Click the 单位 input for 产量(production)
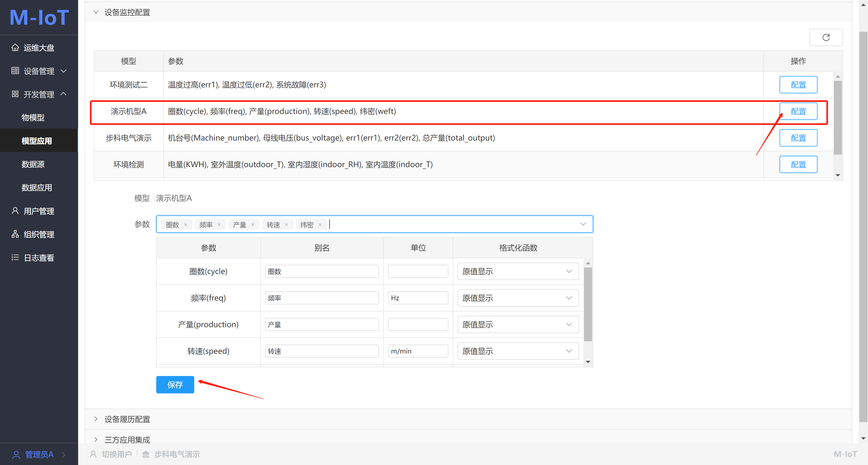868x465 pixels. click(x=418, y=324)
